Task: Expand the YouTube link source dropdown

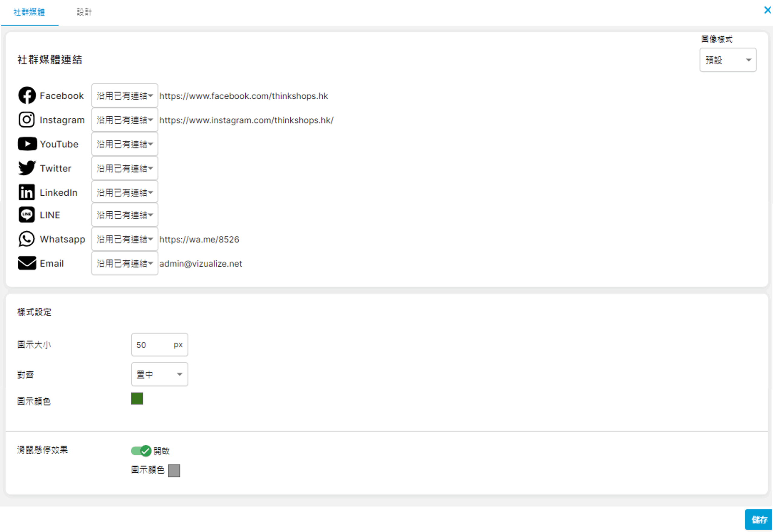Action: coord(125,144)
